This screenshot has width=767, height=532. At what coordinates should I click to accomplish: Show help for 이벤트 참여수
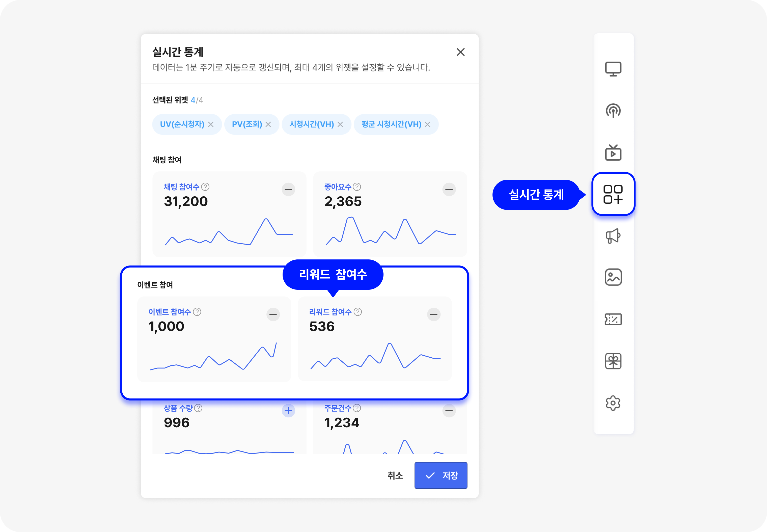pyautogui.click(x=197, y=312)
